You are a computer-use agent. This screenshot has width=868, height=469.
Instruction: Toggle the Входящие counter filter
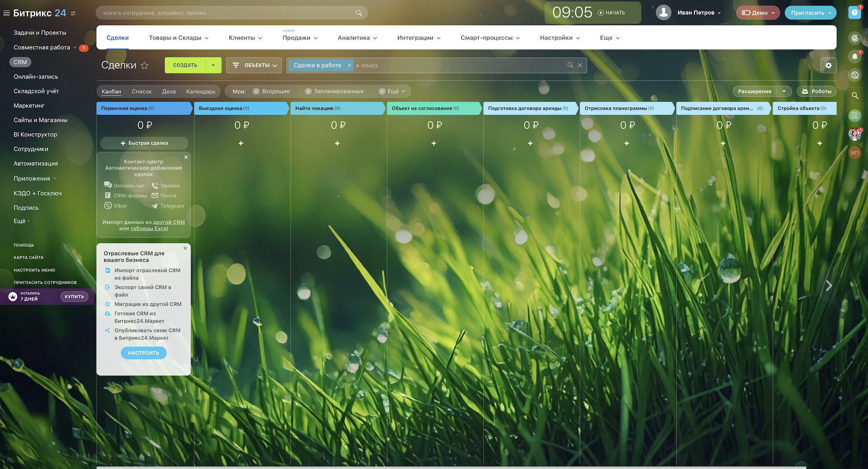click(272, 91)
